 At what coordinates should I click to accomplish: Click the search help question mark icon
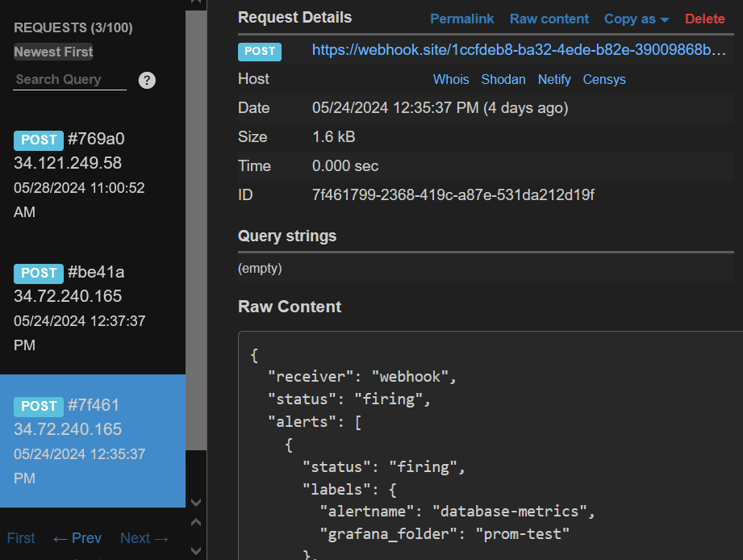click(x=147, y=80)
